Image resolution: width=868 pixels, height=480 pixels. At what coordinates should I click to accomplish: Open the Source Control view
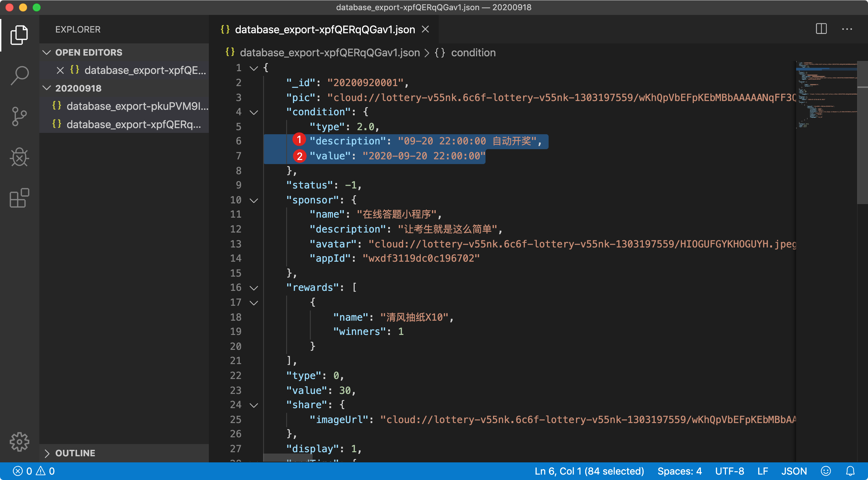pyautogui.click(x=19, y=116)
